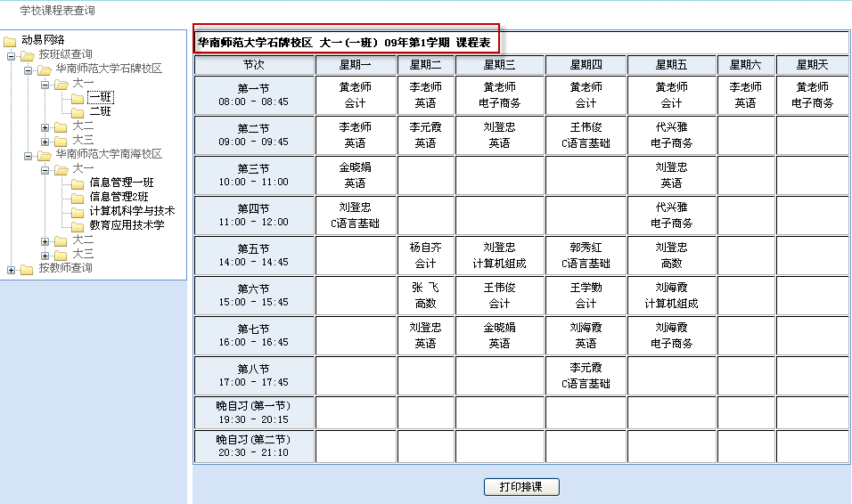Click the 动易网络 root folder icon
This screenshot has width=852, height=504.
[10, 41]
